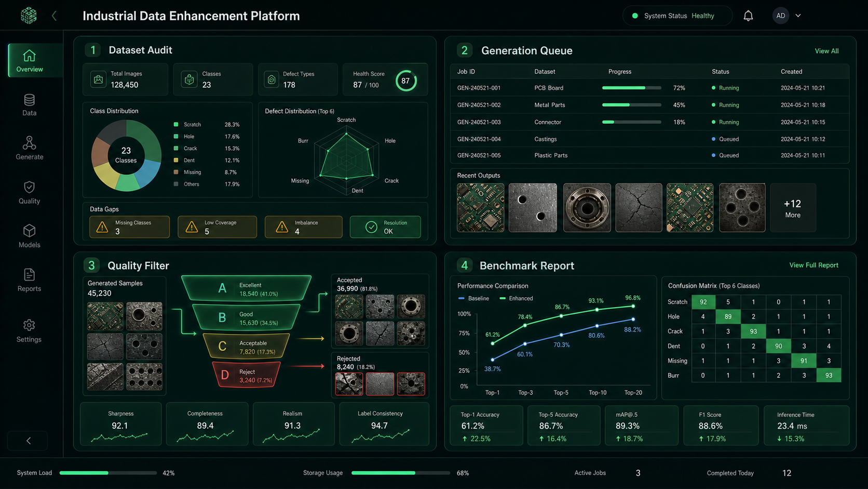This screenshot has height=489, width=868.
Task: Click the Imbalance warning icon
Action: [282, 227]
